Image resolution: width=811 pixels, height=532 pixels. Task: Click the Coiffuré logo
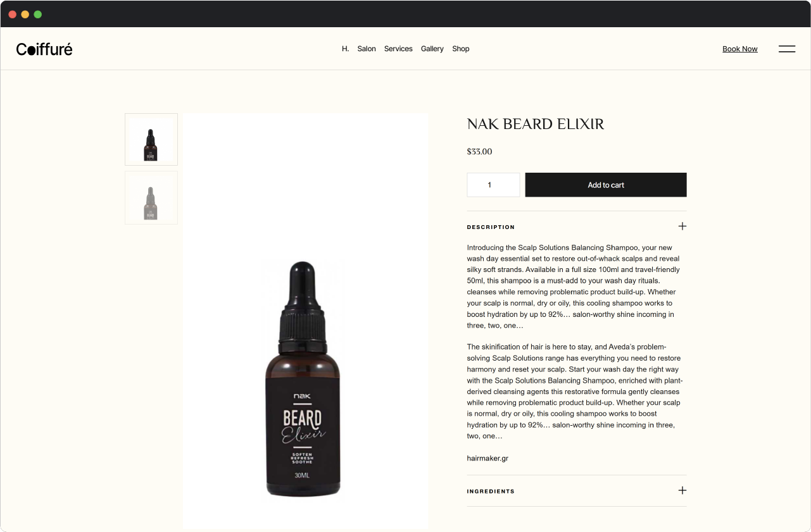44,49
